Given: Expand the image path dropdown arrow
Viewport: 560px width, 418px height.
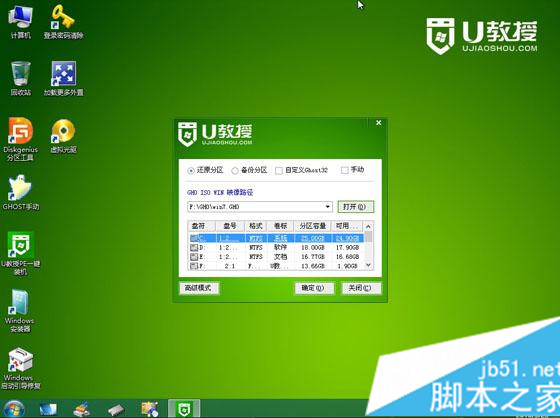Looking at the screenshot, I should coord(328,207).
